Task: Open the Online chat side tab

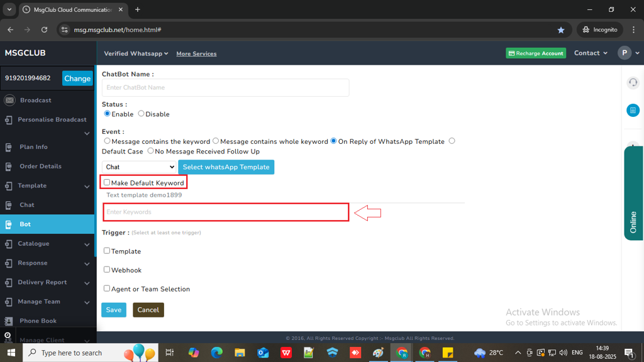Action: [633, 194]
